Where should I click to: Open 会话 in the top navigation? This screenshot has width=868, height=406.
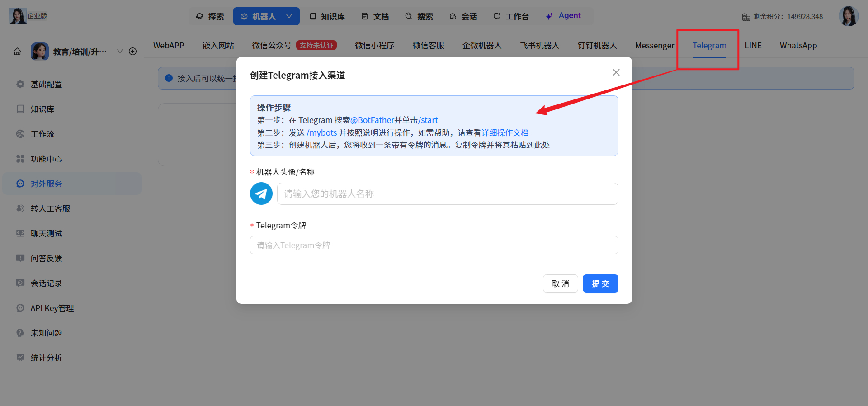coord(463,16)
